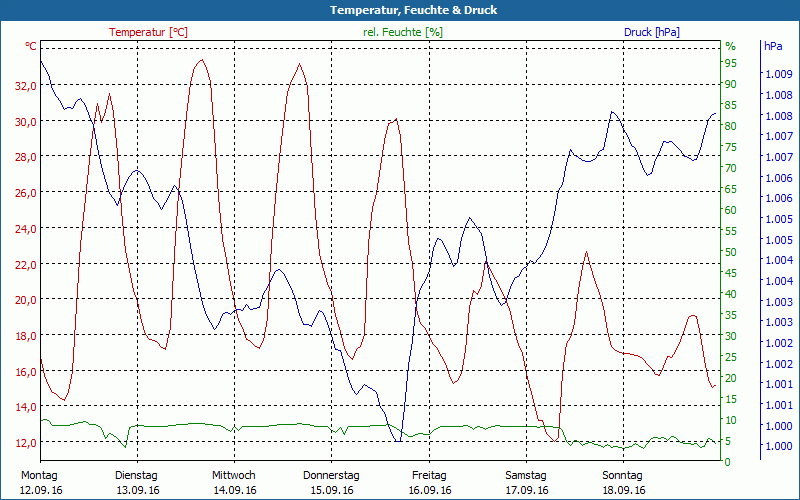Click the 32,0 temperature axis value

(26, 86)
